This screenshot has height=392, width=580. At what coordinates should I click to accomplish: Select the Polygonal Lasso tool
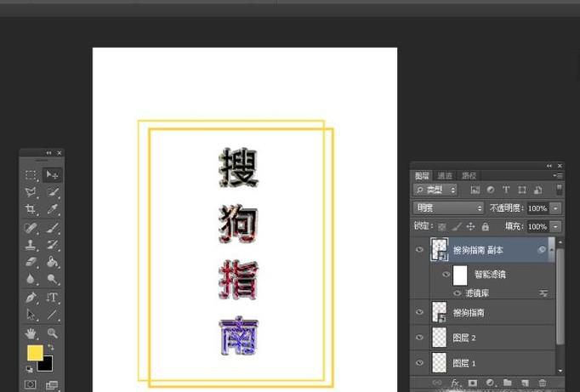tap(31, 192)
